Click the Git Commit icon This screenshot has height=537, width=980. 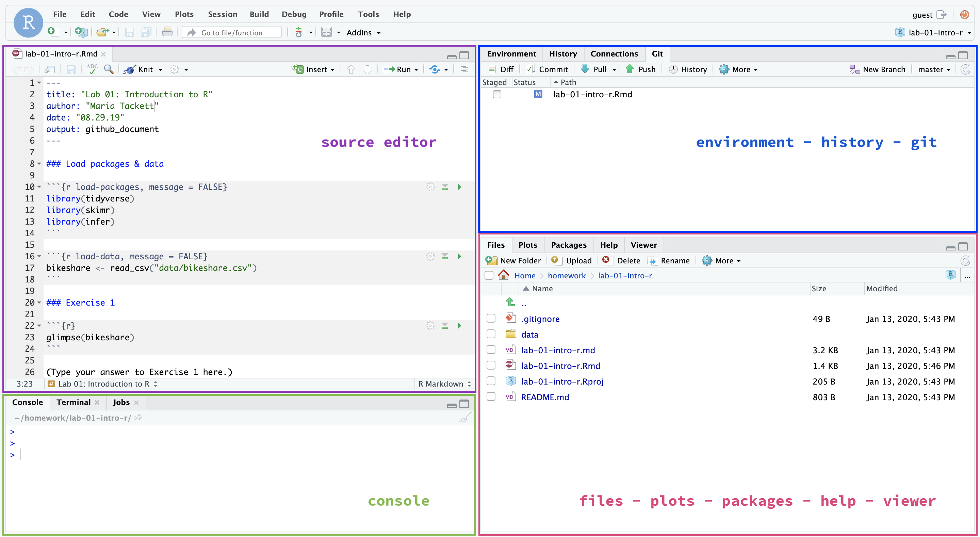[x=530, y=69]
